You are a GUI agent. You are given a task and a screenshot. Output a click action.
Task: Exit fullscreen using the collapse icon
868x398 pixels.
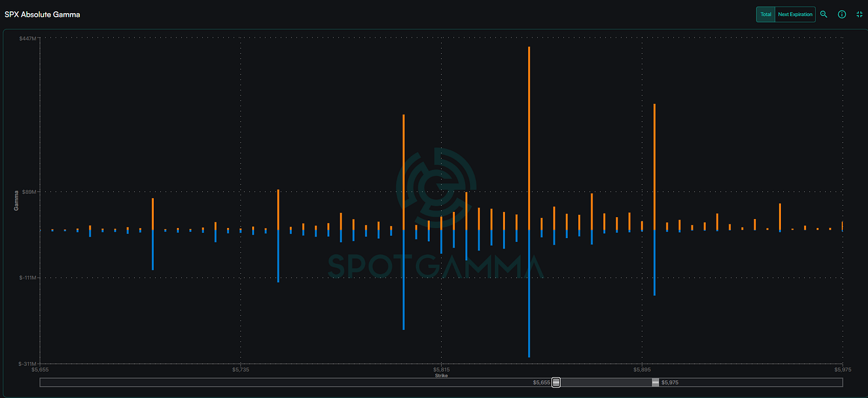(x=859, y=14)
